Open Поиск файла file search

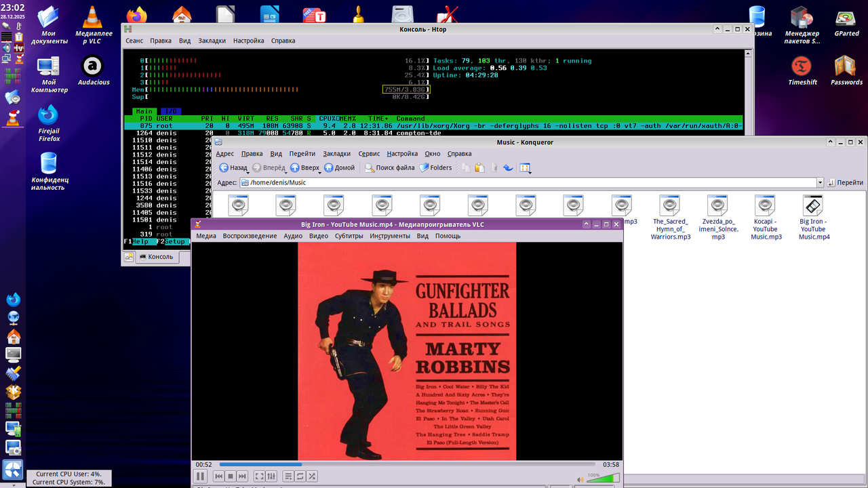pyautogui.click(x=389, y=167)
